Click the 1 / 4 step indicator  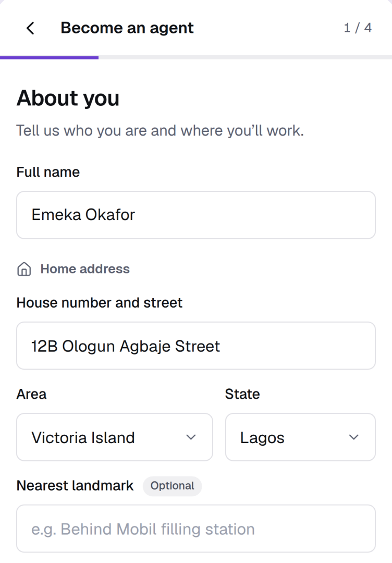coord(358,28)
